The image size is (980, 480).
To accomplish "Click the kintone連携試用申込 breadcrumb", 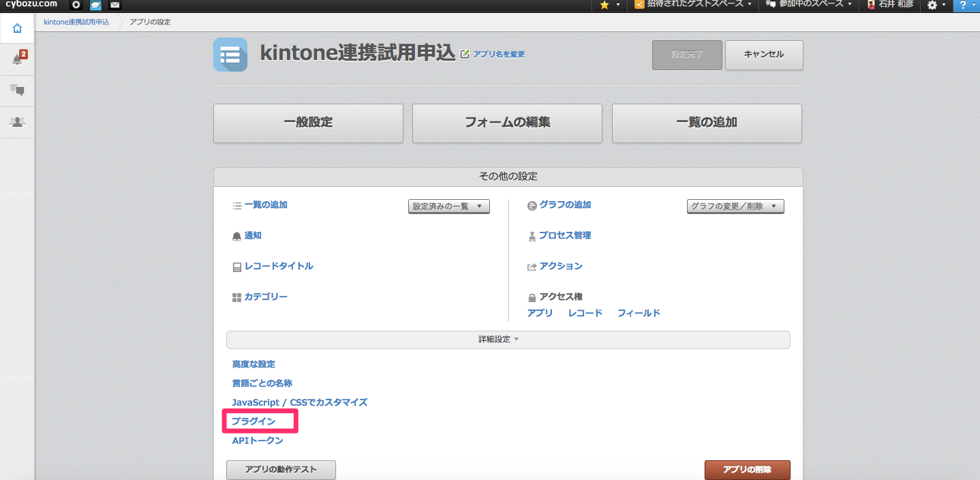I will click(76, 22).
